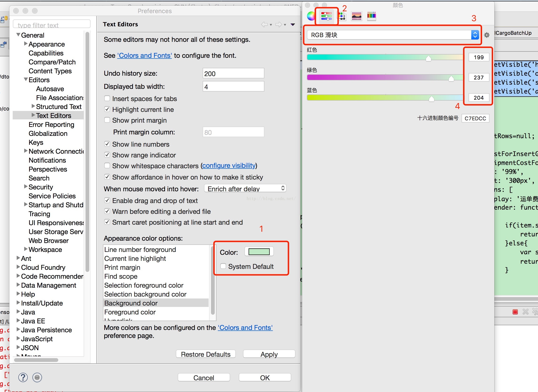This screenshot has width=538, height=392.
Task: Click the gray remove launch X icon in console toolbar
Action: pos(525,312)
